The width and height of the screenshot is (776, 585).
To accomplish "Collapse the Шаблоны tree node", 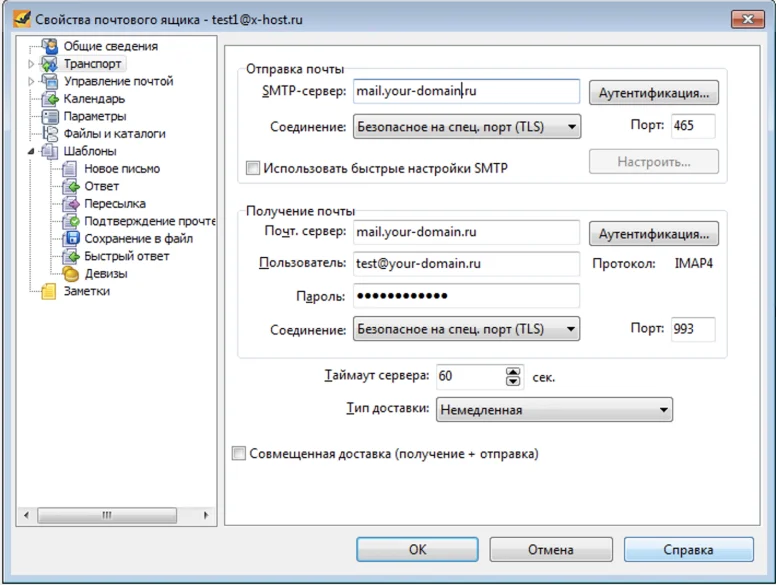I will (x=31, y=151).
